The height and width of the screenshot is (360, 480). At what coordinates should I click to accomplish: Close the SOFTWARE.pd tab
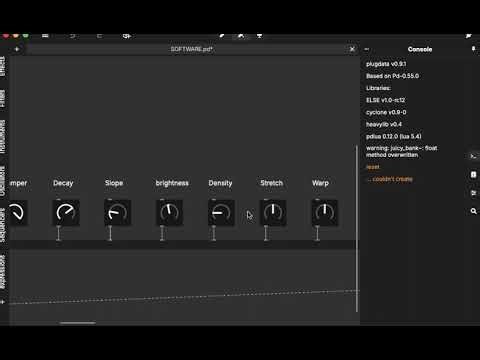tap(352, 49)
